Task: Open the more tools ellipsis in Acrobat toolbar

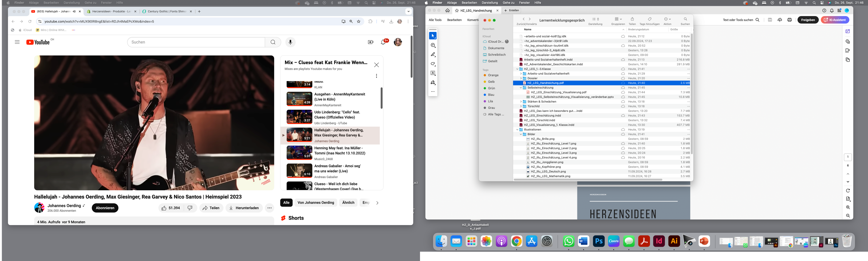Action: tap(433, 92)
